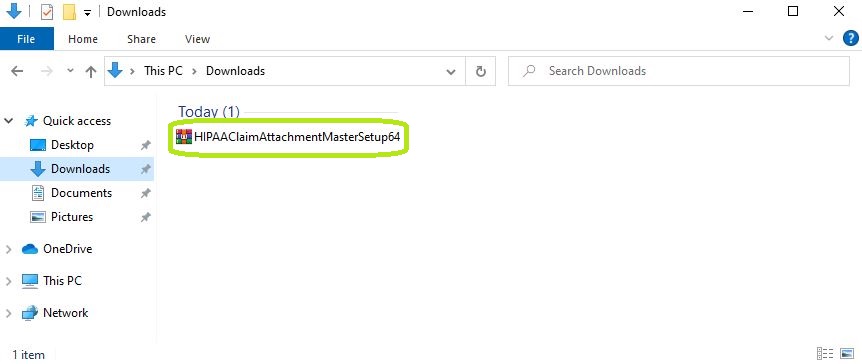Select Downloads in the sidebar
Viewport: 862px width, 364px height.
[80, 169]
